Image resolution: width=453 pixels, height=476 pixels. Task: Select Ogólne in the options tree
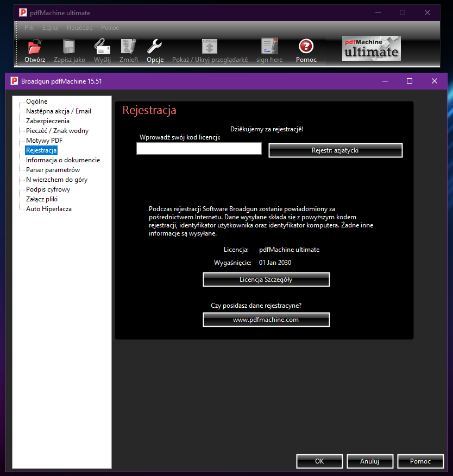[x=37, y=101]
